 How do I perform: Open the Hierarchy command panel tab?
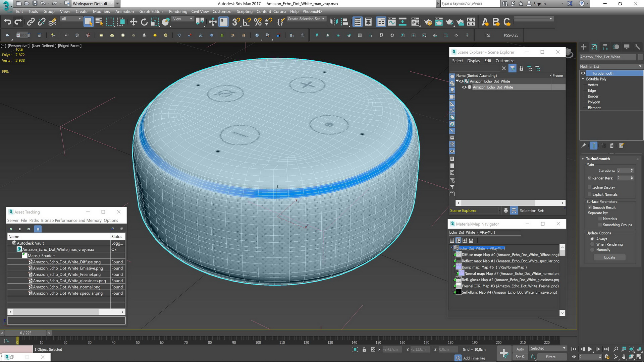[605, 47]
